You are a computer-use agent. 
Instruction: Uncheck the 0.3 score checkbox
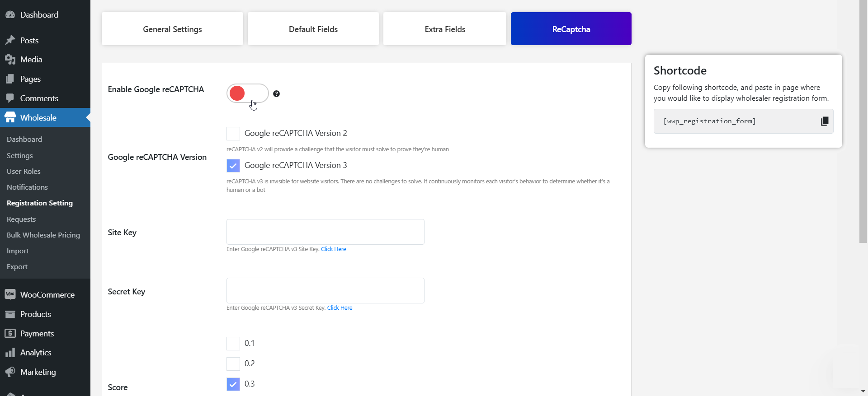pyautogui.click(x=233, y=384)
